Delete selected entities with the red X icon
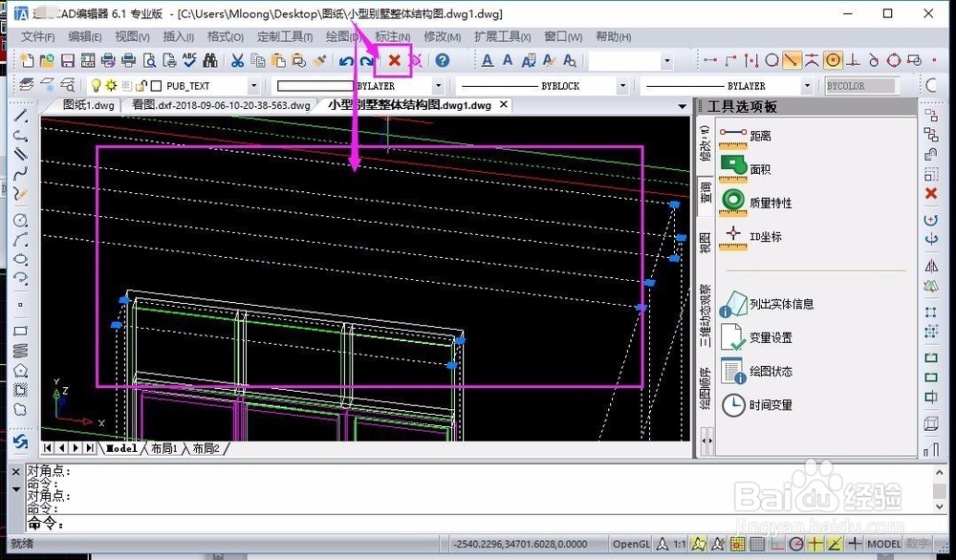956x560 pixels. click(x=395, y=60)
